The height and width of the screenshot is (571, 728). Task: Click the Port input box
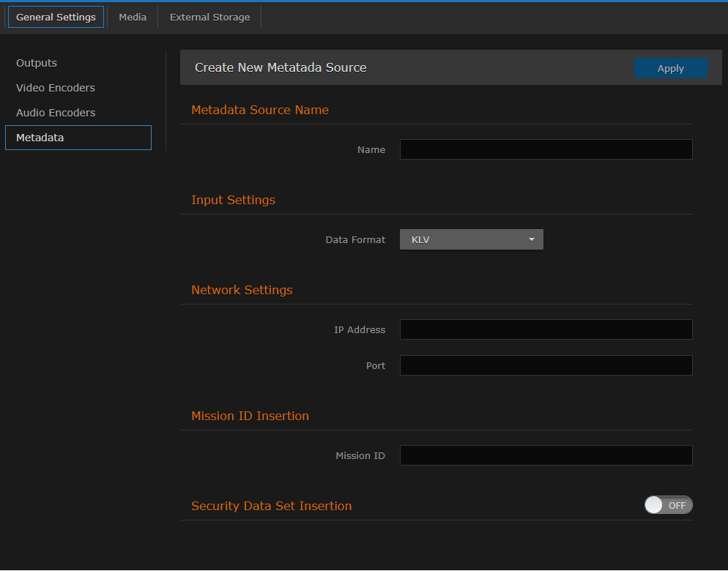[x=545, y=365]
